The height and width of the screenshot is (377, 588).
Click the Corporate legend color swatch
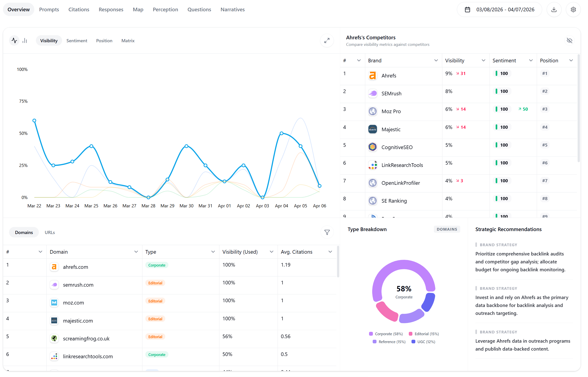coord(371,334)
